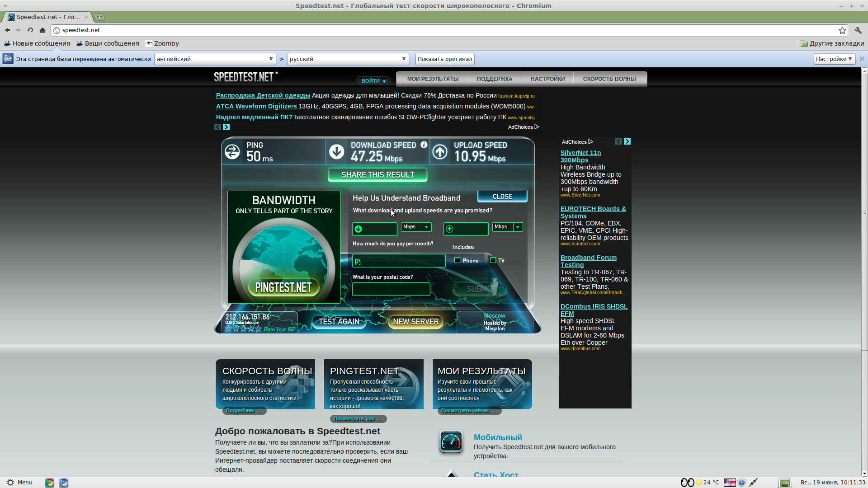Click the postal code input field
This screenshot has height=488, width=868.
391,289
